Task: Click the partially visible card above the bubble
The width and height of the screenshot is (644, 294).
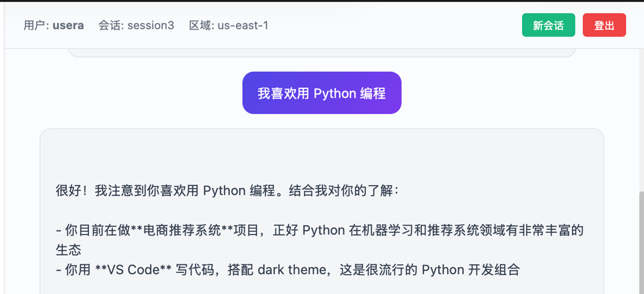Action: pos(322,52)
